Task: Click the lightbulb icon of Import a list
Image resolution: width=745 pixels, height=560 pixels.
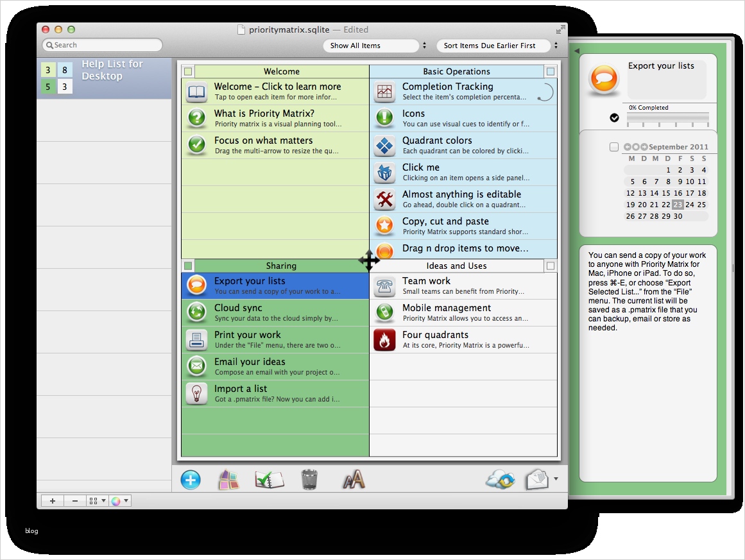Action: [197, 393]
